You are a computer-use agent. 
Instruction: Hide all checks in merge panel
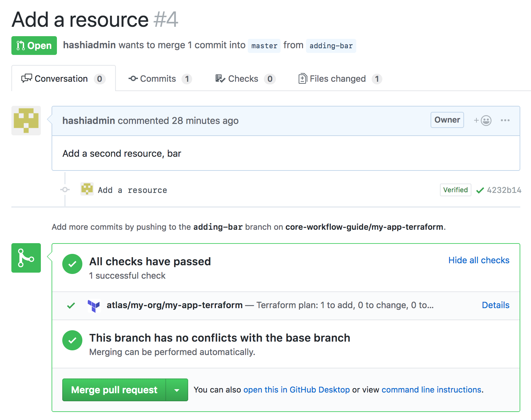pos(479,260)
